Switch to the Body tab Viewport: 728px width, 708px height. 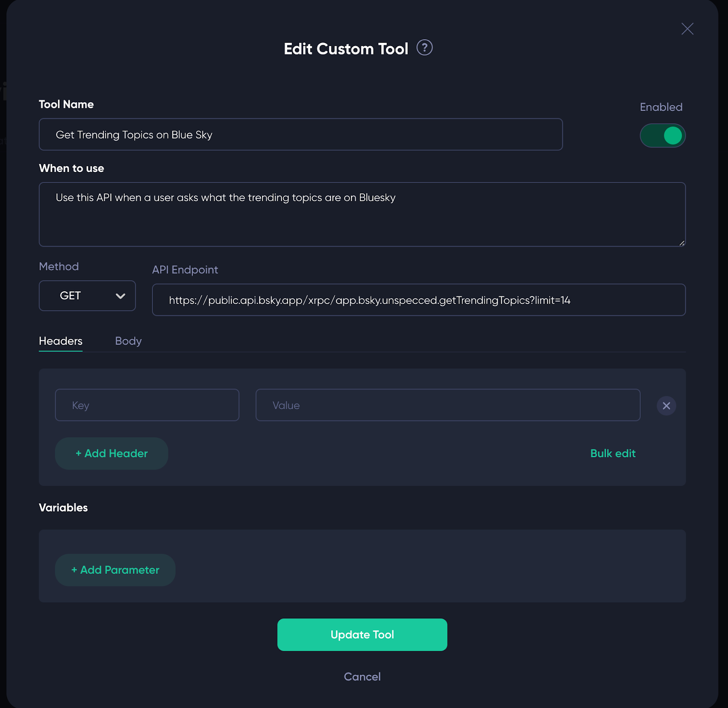coord(128,341)
